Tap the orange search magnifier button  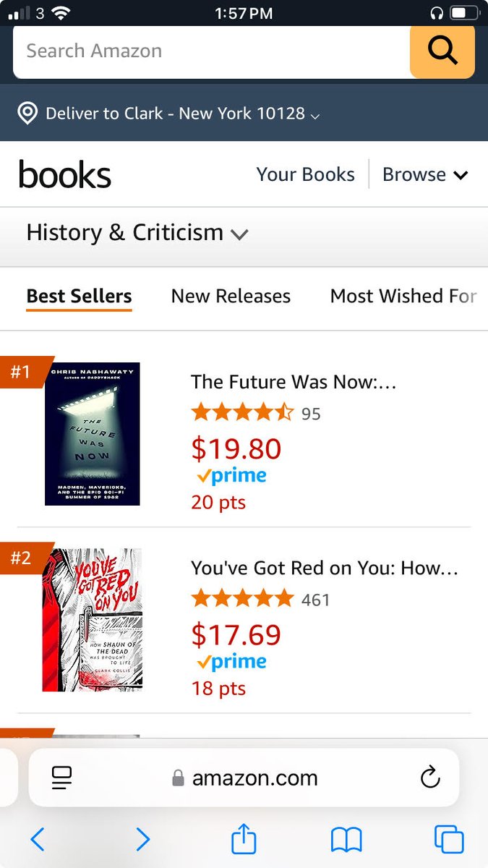click(442, 51)
